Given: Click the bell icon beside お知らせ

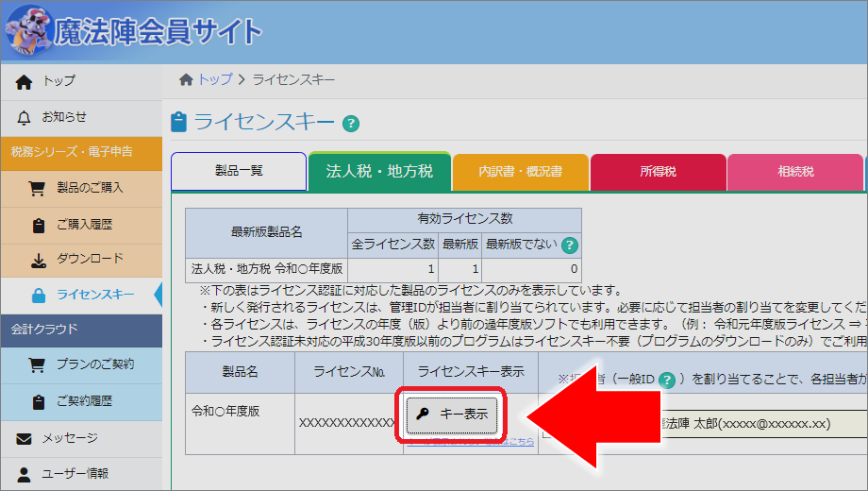Looking at the screenshot, I should point(25,117).
